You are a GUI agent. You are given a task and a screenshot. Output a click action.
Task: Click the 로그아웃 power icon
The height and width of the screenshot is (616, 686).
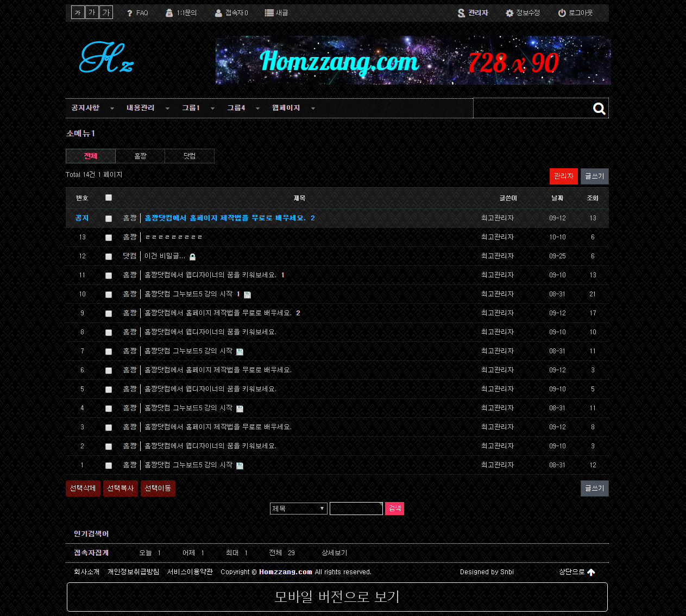tap(562, 13)
